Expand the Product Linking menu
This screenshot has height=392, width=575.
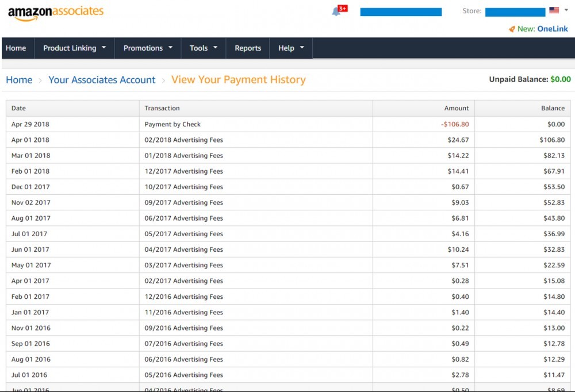click(74, 48)
